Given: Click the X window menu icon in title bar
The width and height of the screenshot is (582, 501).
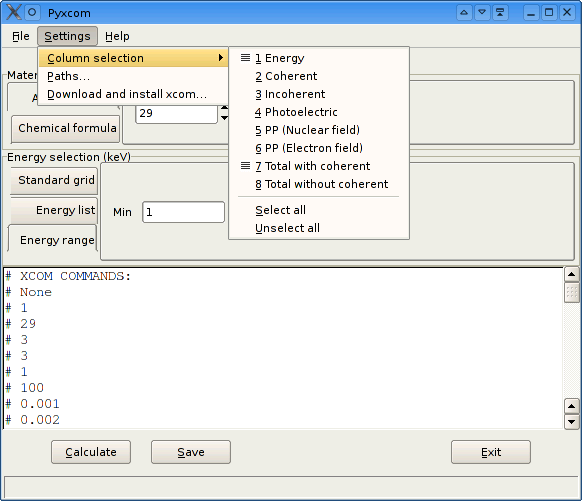Looking at the screenshot, I should click(x=13, y=12).
